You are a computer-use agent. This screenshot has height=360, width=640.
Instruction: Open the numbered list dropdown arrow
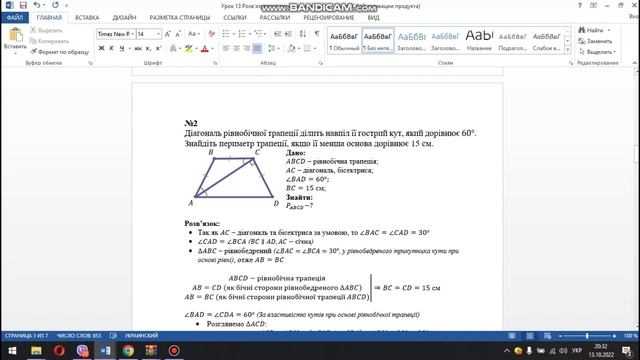pos(250,34)
